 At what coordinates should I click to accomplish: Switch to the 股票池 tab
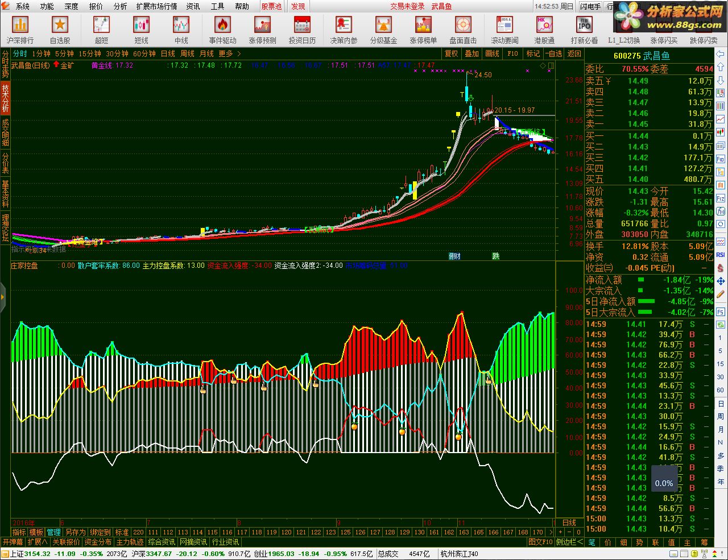coord(271,6)
